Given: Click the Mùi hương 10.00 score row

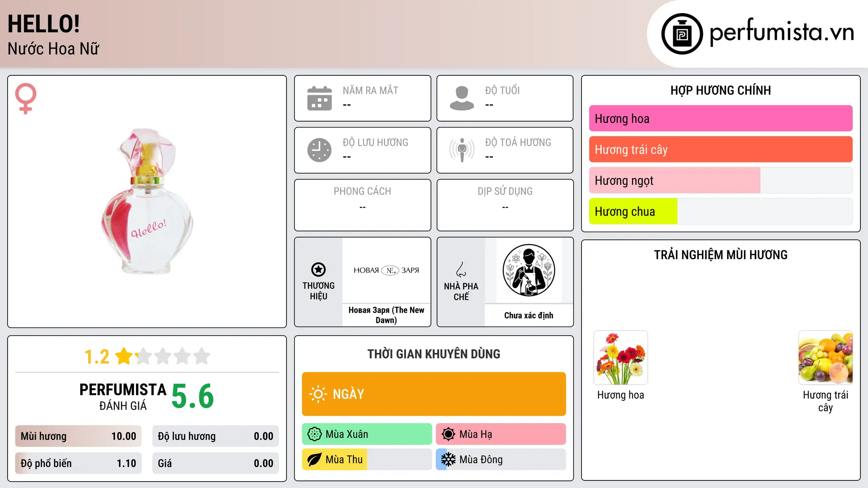Looking at the screenshot, I should coord(78,436).
